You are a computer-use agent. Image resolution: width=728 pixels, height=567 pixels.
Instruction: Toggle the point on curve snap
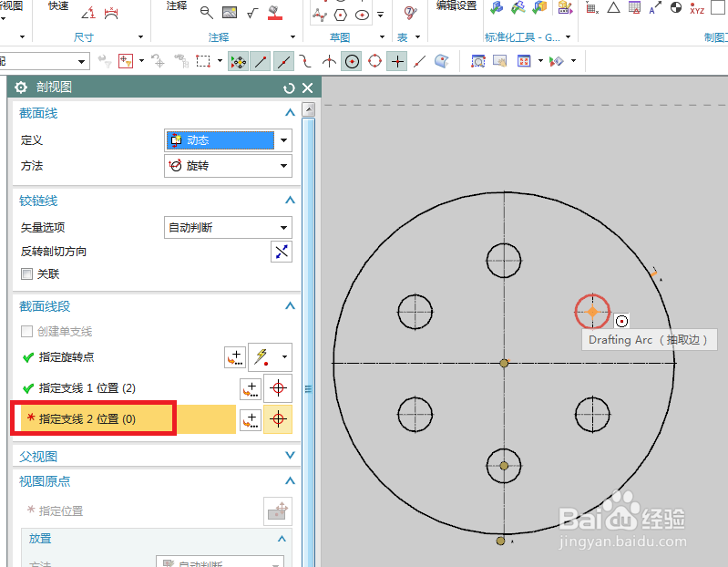[419, 61]
